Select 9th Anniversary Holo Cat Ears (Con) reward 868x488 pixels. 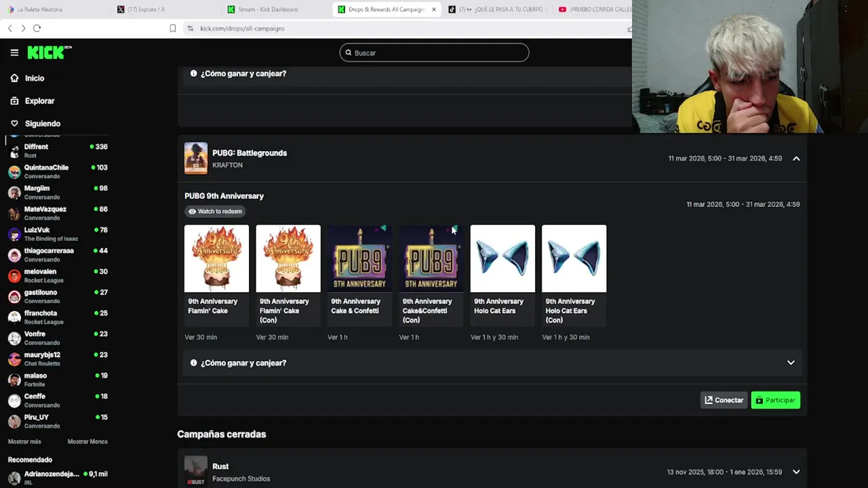coord(574,277)
